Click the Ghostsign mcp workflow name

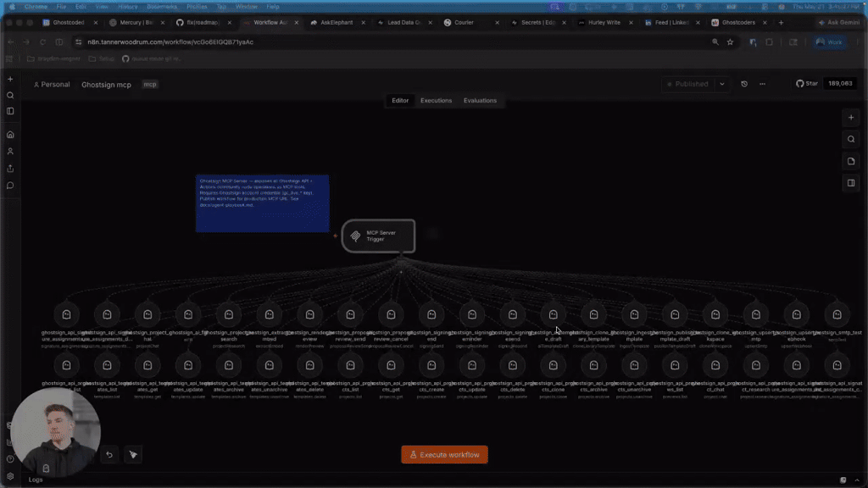tap(106, 85)
